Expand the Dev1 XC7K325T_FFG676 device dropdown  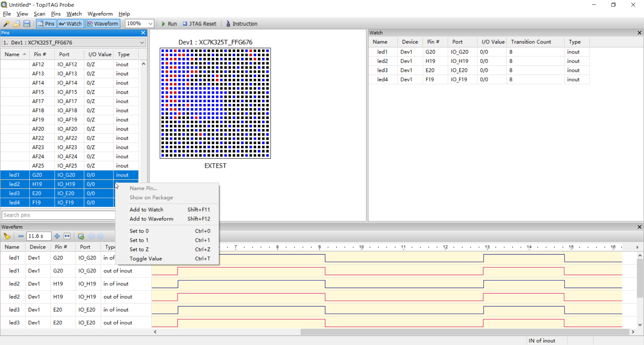point(73,43)
